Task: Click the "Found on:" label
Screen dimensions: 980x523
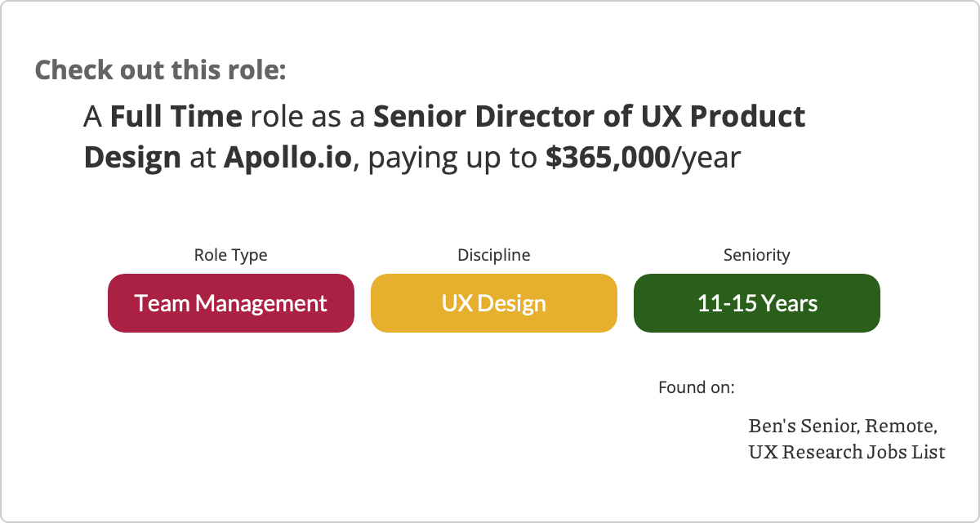Action: click(696, 387)
